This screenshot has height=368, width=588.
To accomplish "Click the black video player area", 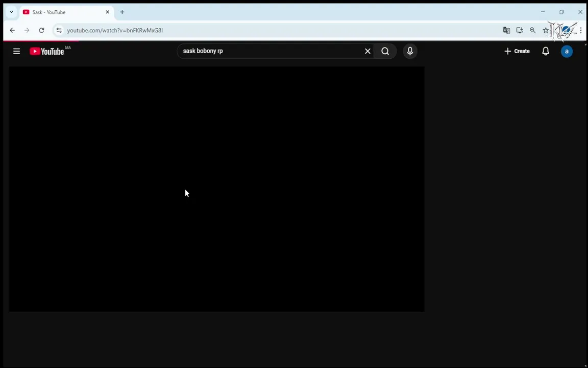I will click(x=217, y=189).
